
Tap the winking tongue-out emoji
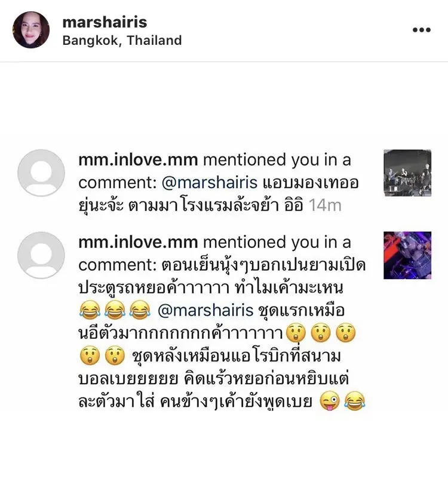(x=330, y=402)
